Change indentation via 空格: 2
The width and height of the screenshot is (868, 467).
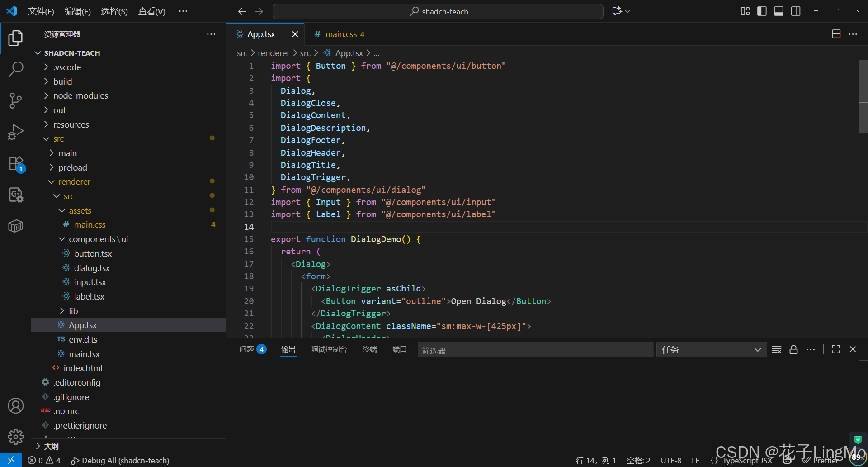pyautogui.click(x=638, y=460)
